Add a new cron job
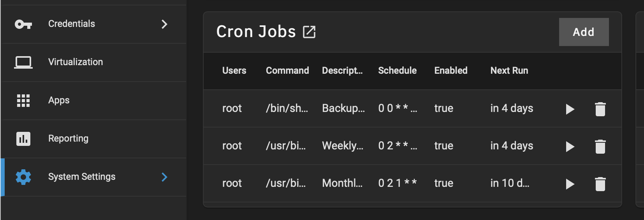Image resolution: width=644 pixels, height=220 pixels. 584,32
